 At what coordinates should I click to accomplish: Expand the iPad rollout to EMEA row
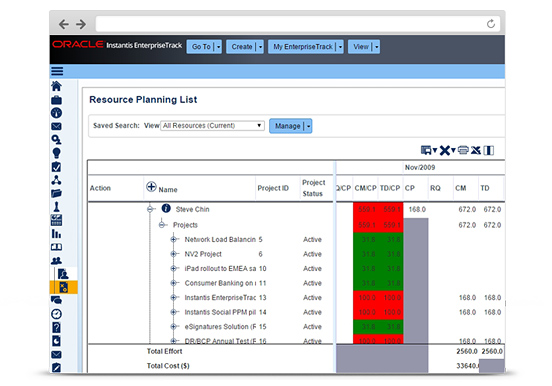point(173,268)
